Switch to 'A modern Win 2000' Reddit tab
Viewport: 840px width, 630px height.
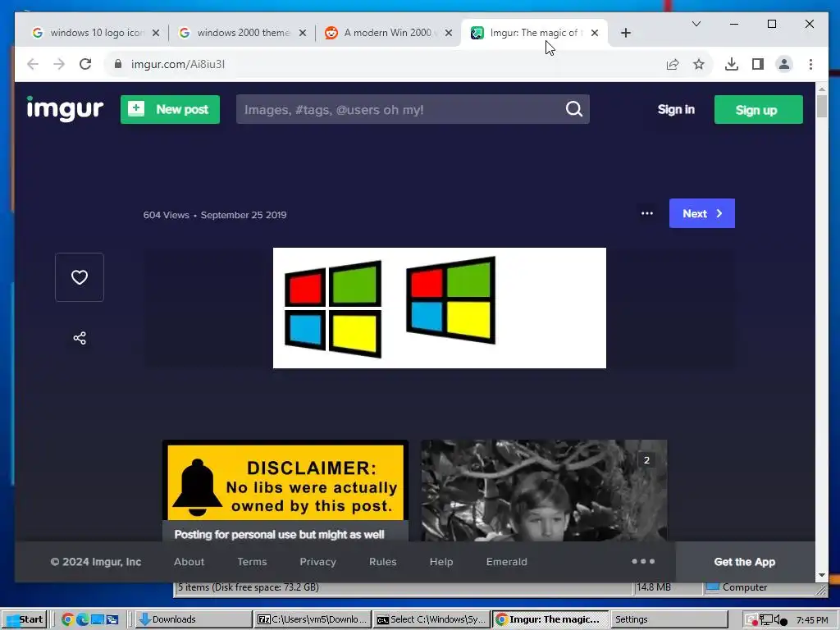(389, 33)
